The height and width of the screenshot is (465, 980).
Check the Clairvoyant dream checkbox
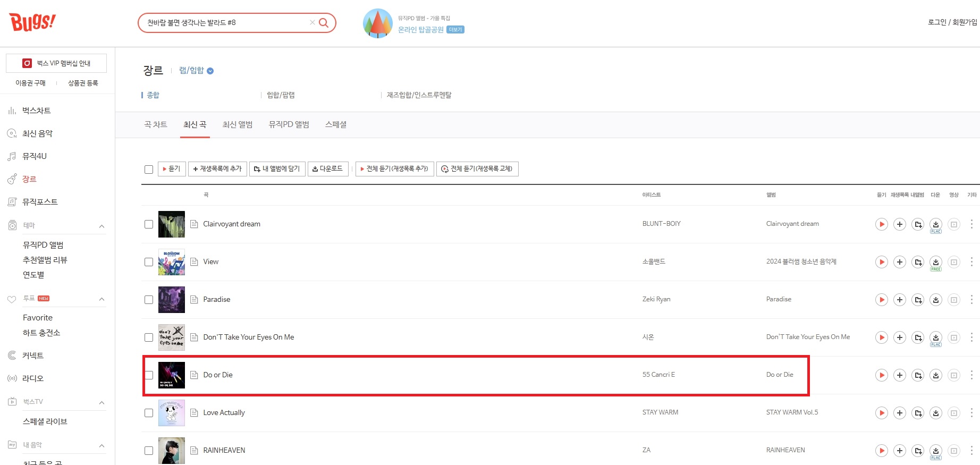click(x=149, y=224)
